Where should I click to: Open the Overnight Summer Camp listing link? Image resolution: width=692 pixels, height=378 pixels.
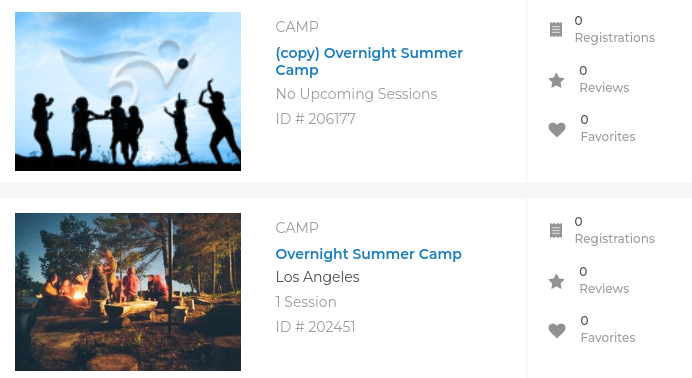(369, 254)
